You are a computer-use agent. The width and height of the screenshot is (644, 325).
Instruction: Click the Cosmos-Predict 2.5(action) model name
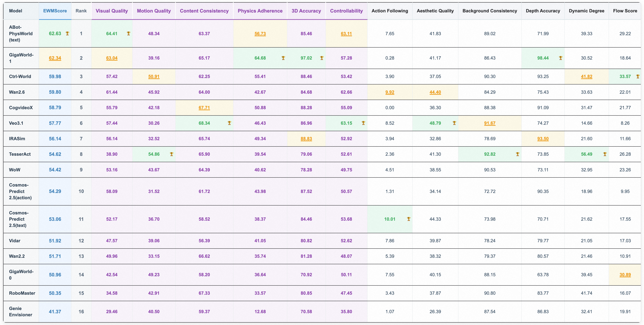pyautogui.click(x=20, y=191)
